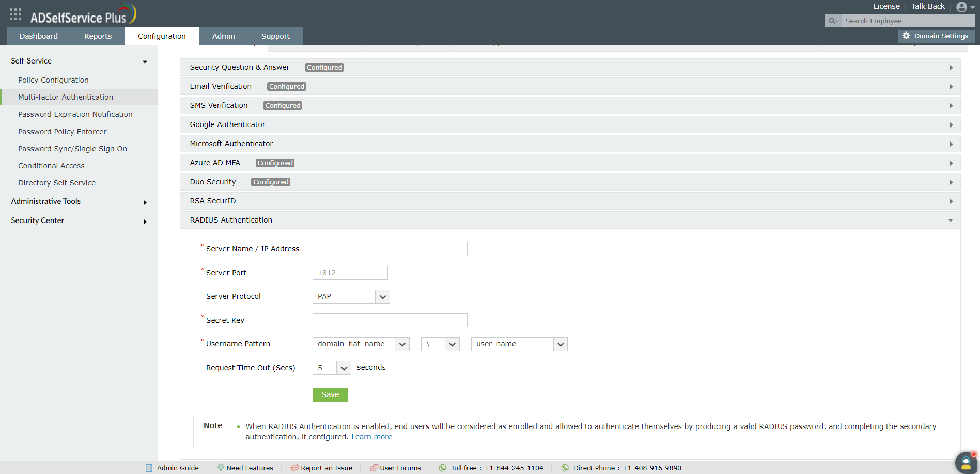Expand the Duo Security panel
This screenshot has height=474, width=980.
click(x=570, y=182)
